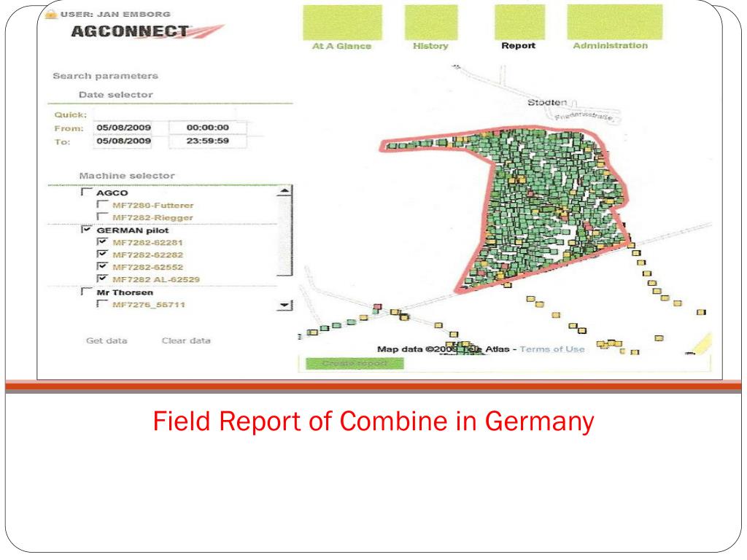This screenshot has width=747, height=560.
Task: Open the Administration tab
Action: [611, 46]
